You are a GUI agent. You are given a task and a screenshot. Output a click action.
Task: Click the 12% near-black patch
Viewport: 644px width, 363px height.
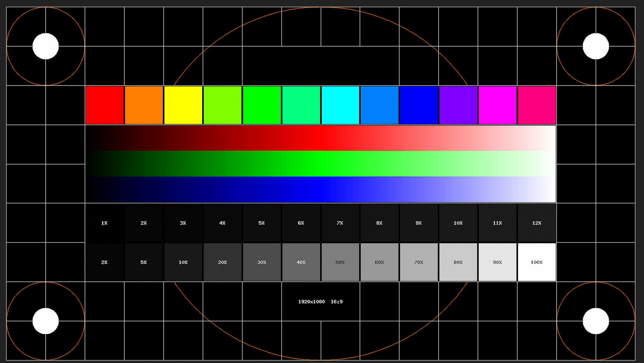click(537, 223)
